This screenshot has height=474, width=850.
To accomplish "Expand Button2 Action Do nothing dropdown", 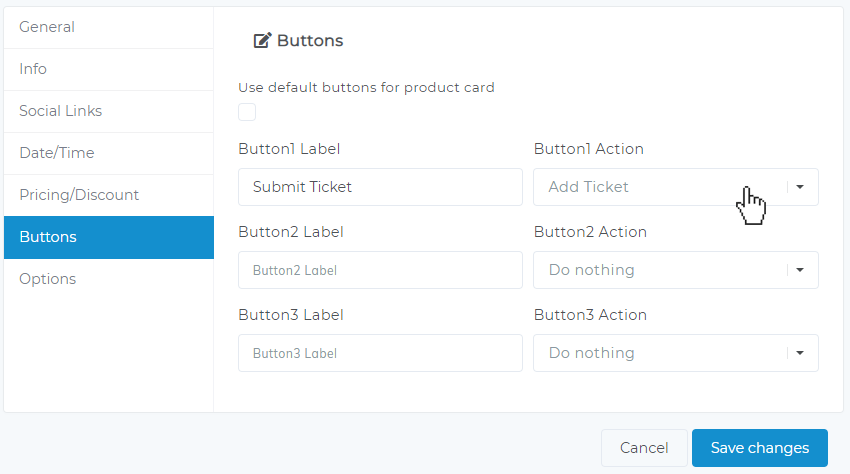I will click(x=675, y=270).
